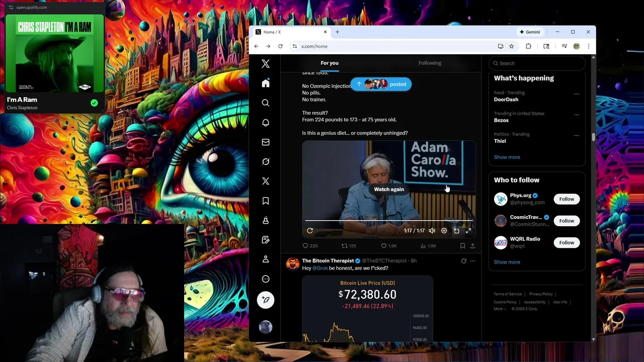Follow CosmicTrav account

pyautogui.click(x=567, y=221)
